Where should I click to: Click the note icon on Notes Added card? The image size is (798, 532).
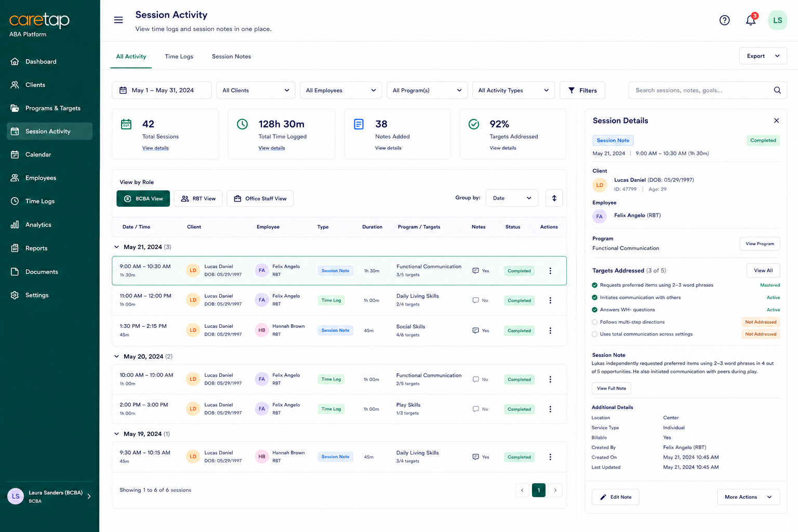pyautogui.click(x=358, y=124)
